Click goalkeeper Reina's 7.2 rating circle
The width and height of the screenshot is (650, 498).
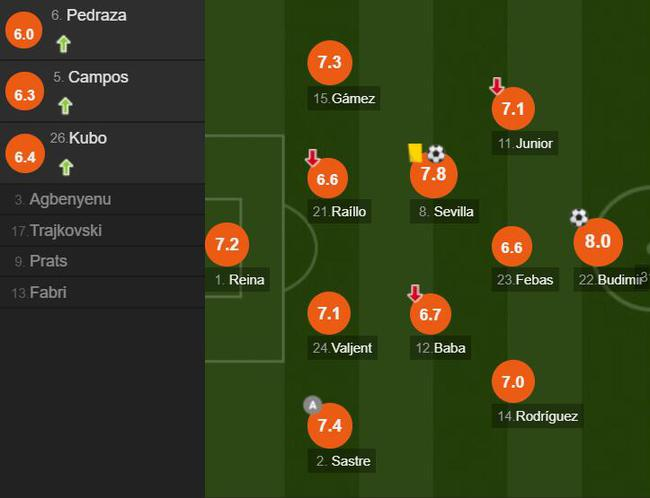[227, 244]
